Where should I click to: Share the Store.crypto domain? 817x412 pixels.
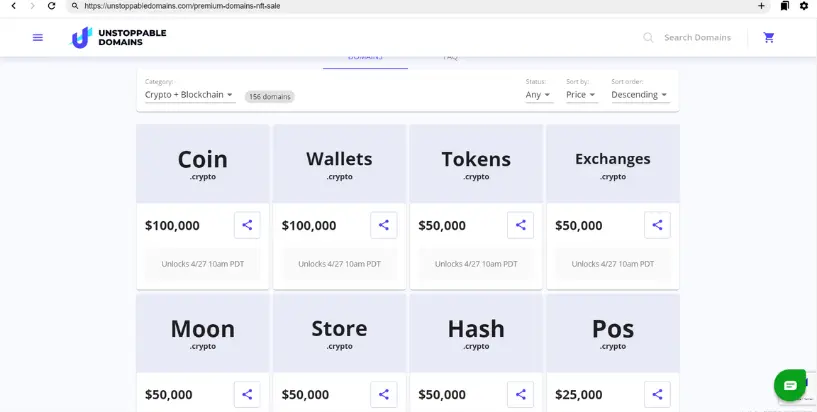(x=383, y=394)
